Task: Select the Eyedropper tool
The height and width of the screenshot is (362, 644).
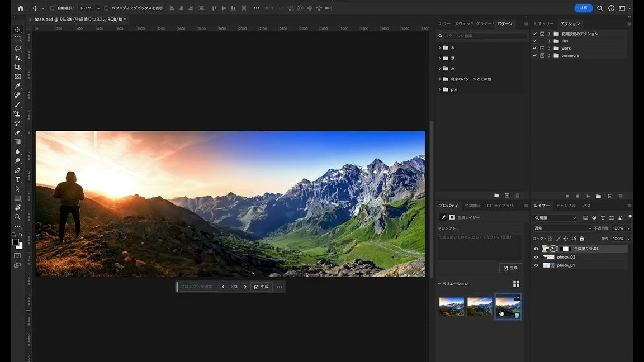Action: [x=17, y=86]
